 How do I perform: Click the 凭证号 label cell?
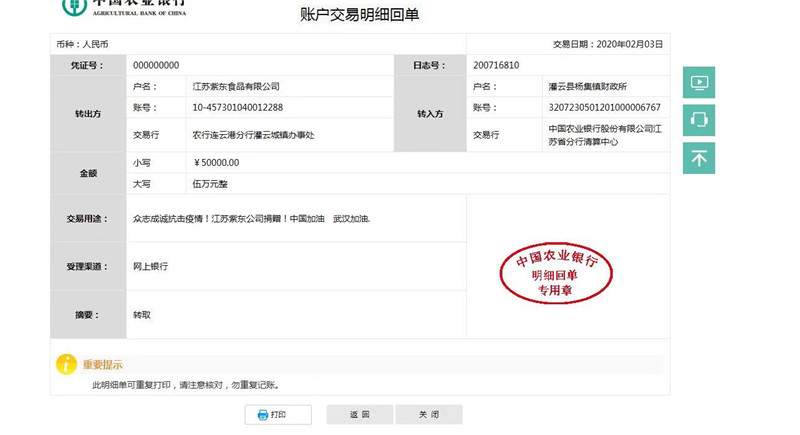tap(88, 65)
